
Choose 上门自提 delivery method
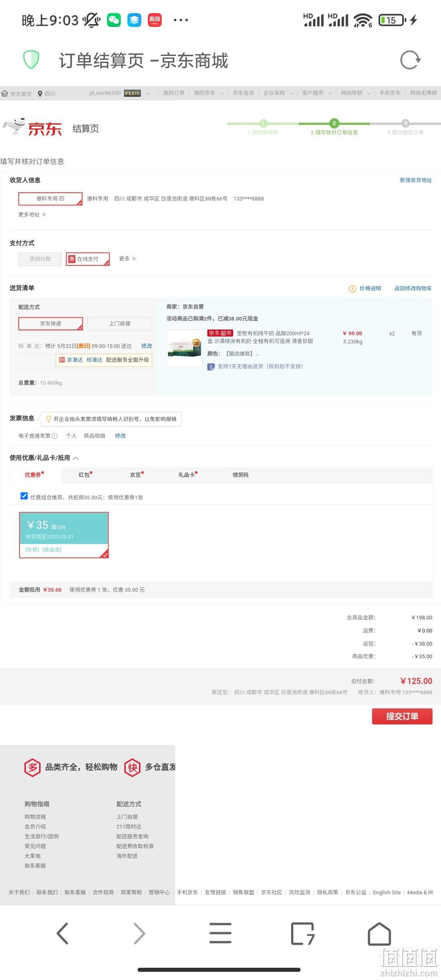120,323
